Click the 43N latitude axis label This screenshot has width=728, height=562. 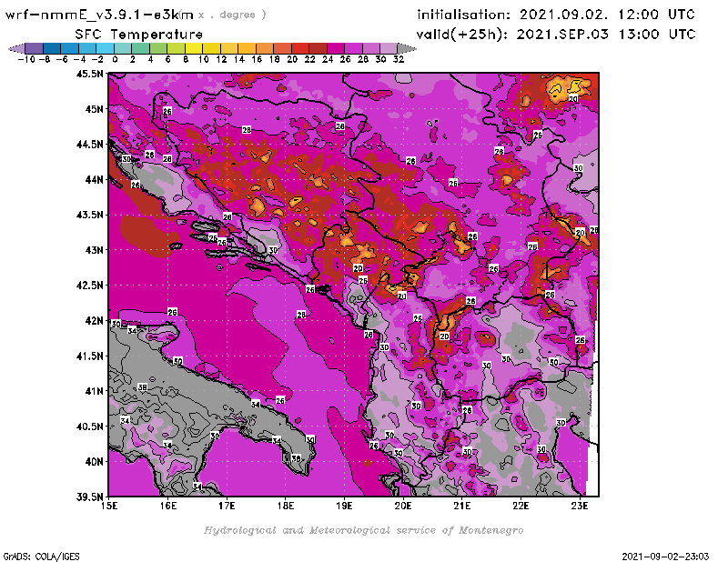pyautogui.click(x=94, y=250)
